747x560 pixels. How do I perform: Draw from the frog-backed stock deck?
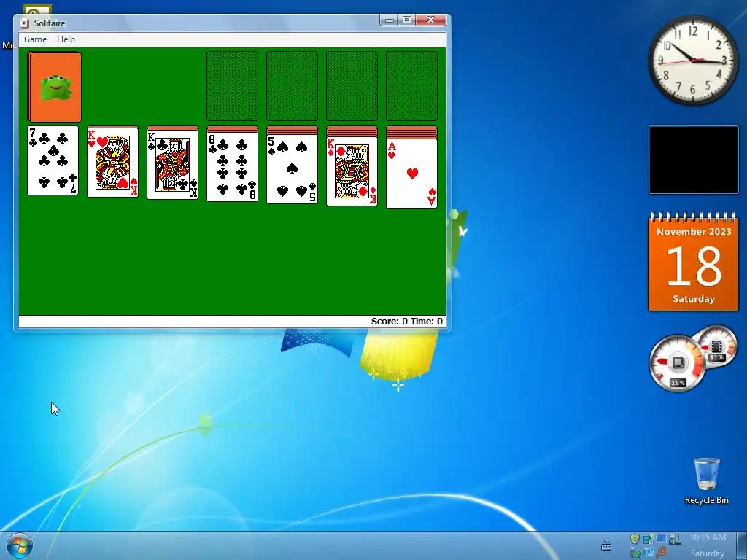tap(54, 87)
